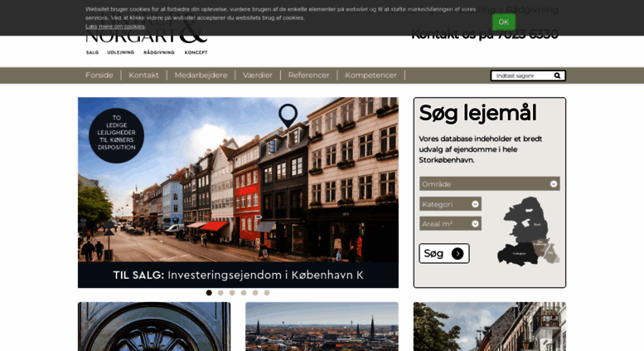This screenshot has height=351, width=644.
Task: Click the 'Søg lejemål' heading
Action: click(x=477, y=113)
